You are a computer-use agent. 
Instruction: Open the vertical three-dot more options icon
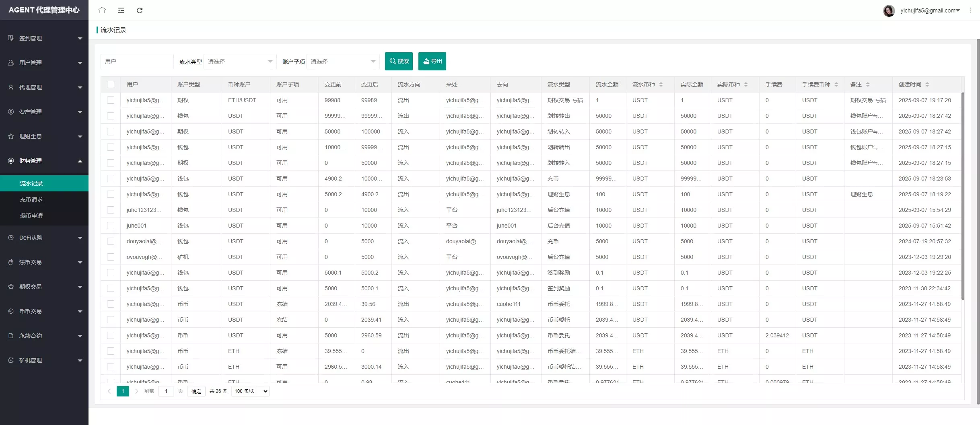[970, 10]
